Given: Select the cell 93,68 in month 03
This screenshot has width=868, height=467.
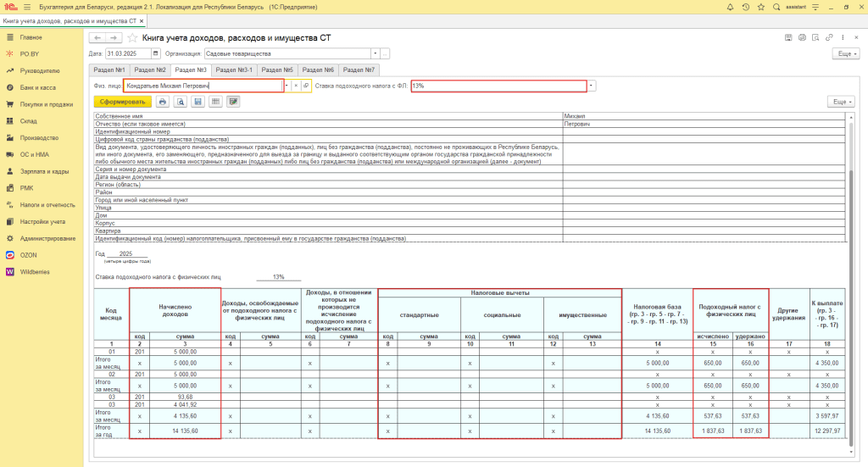Looking at the screenshot, I should click(x=185, y=397).
